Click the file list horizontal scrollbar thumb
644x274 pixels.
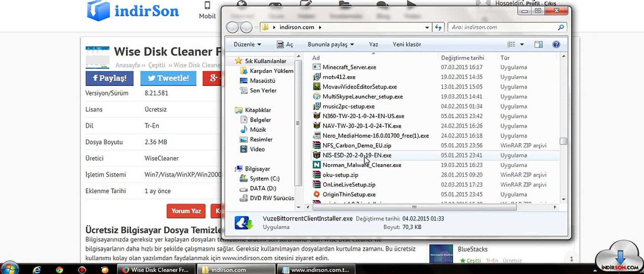[414, 207]
